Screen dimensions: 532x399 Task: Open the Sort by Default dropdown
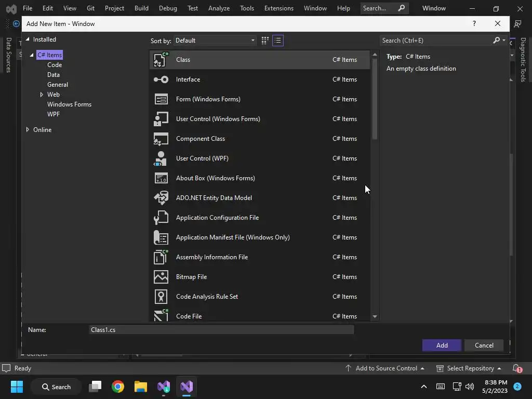click(x=215, y=41)
